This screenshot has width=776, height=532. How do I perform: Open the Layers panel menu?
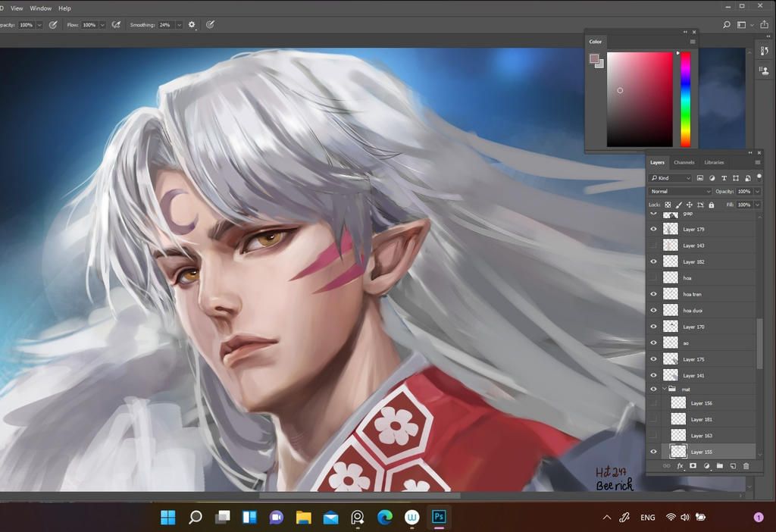(757, 162)
